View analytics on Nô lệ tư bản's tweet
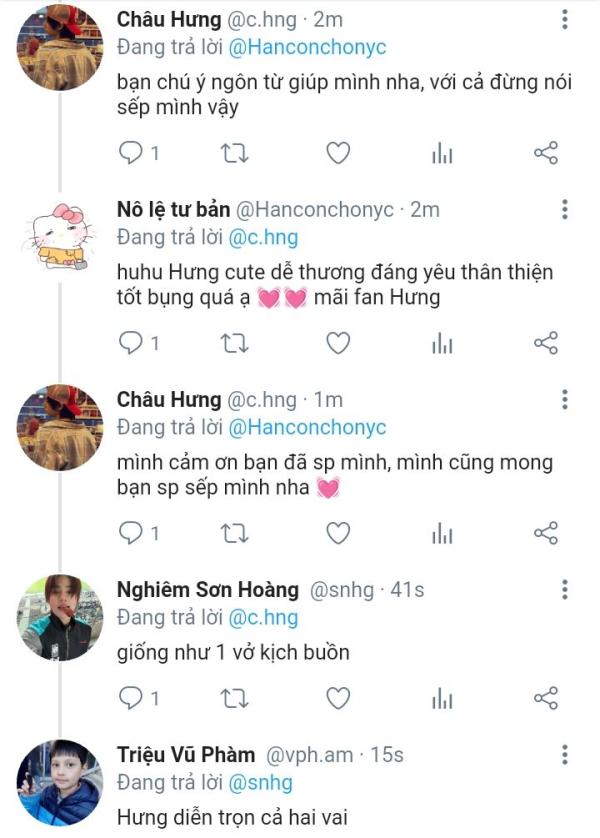The height and width of the screenshot is (838, 600). coord(442,343)
